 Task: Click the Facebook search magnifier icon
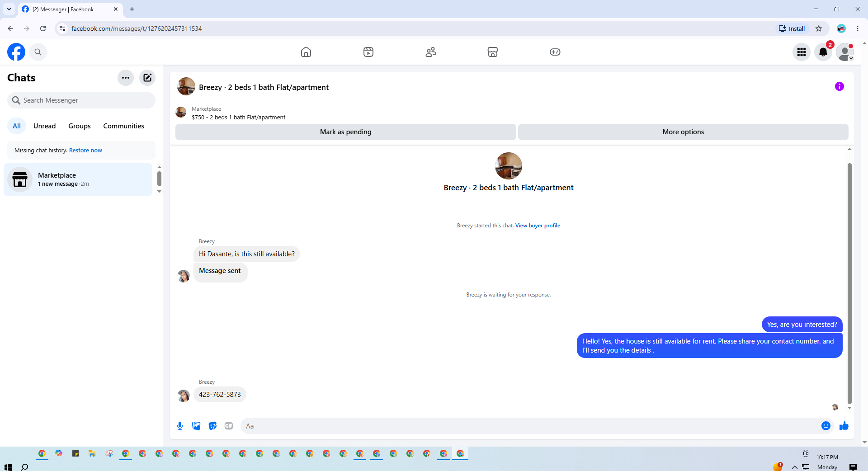click(38, 52)
